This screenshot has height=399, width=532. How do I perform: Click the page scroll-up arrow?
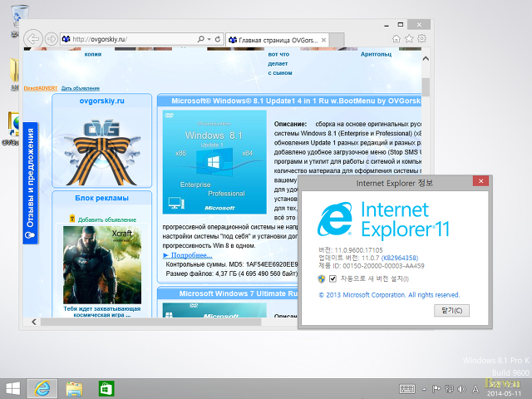pos(426,58)
